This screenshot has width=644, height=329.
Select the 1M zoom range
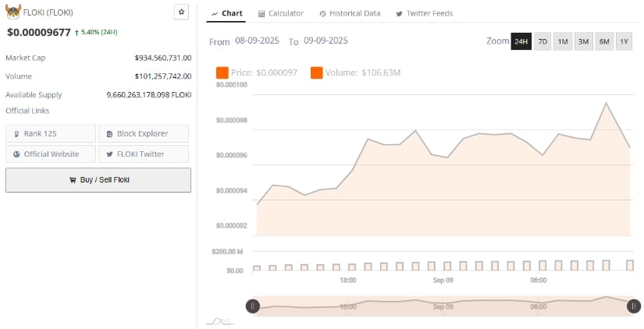tap(563, 41)
